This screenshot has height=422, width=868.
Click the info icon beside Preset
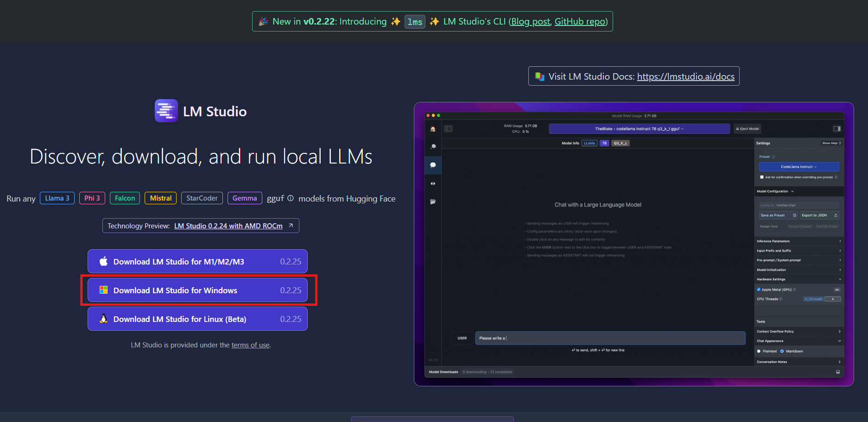tap(773, 157)
